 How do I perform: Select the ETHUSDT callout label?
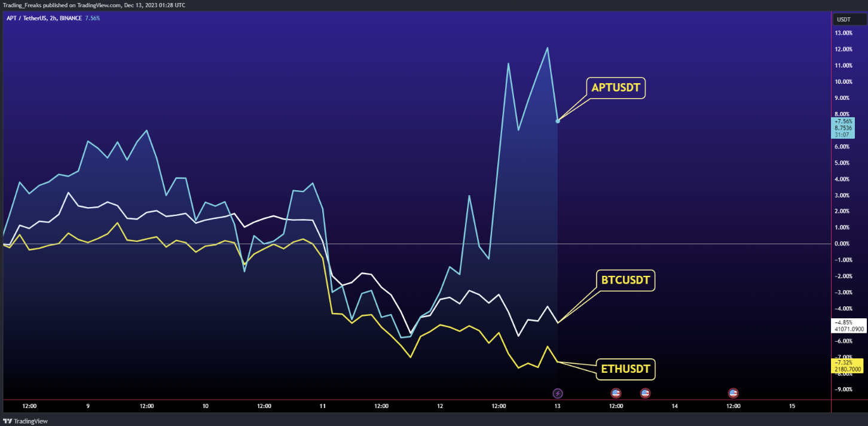(x=625, y=369)
